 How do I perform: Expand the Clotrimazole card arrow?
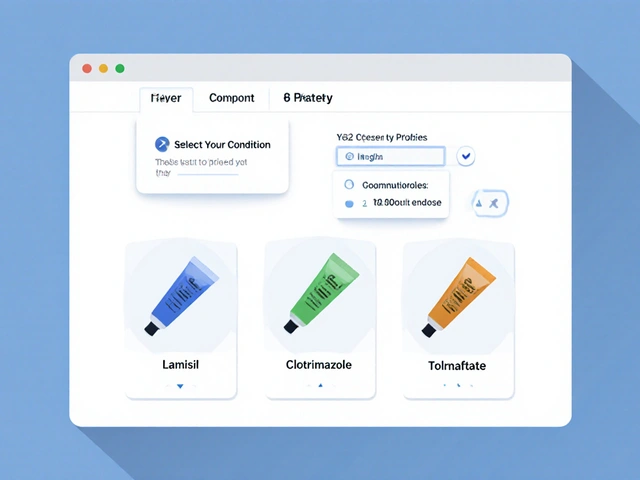[x=319, y=385]
